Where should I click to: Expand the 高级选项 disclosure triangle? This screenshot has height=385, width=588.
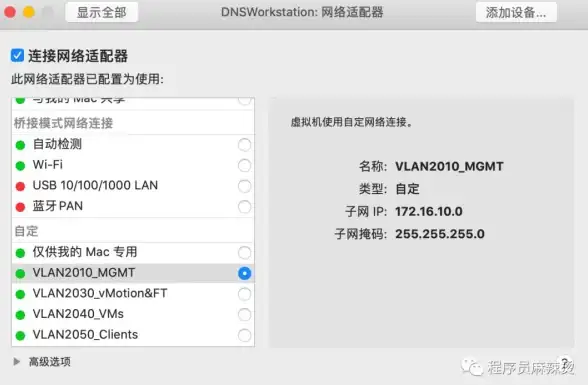16,362
